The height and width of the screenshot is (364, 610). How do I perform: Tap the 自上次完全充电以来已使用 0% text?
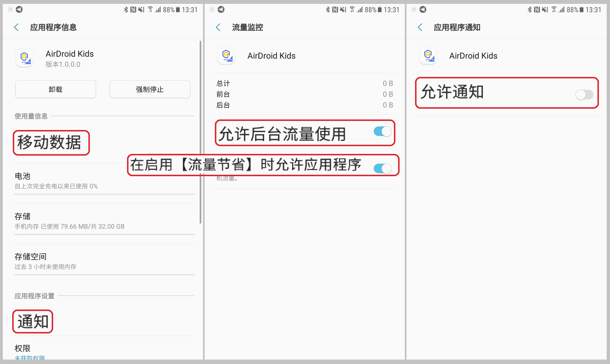tap(56, 186)
